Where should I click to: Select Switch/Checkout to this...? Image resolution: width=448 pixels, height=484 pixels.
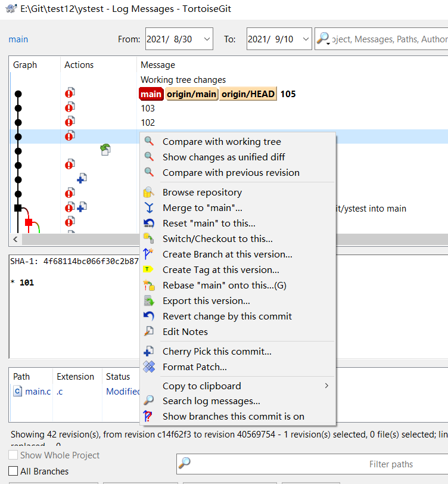pyautogui.click(x=238, y=238)
